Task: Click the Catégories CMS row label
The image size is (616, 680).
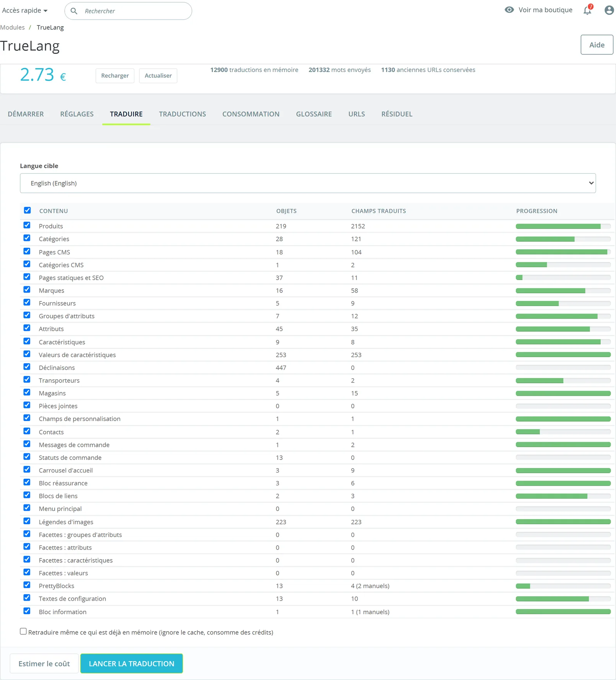Action: tap(61, 265)
